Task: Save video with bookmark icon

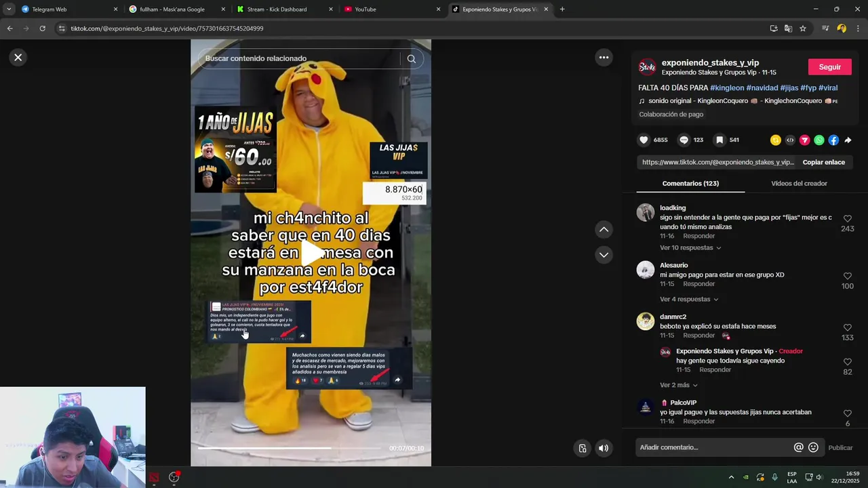Action: tap(719, 140)
